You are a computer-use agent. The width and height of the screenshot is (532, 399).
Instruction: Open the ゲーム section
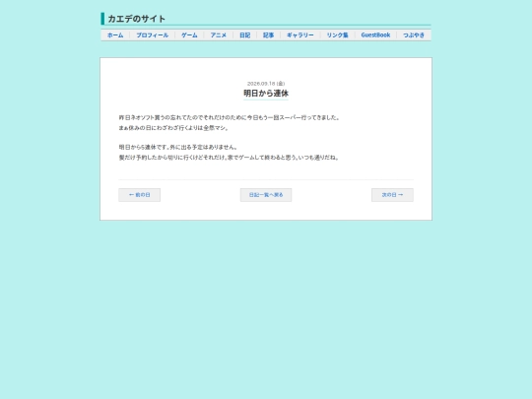point(189,35)
